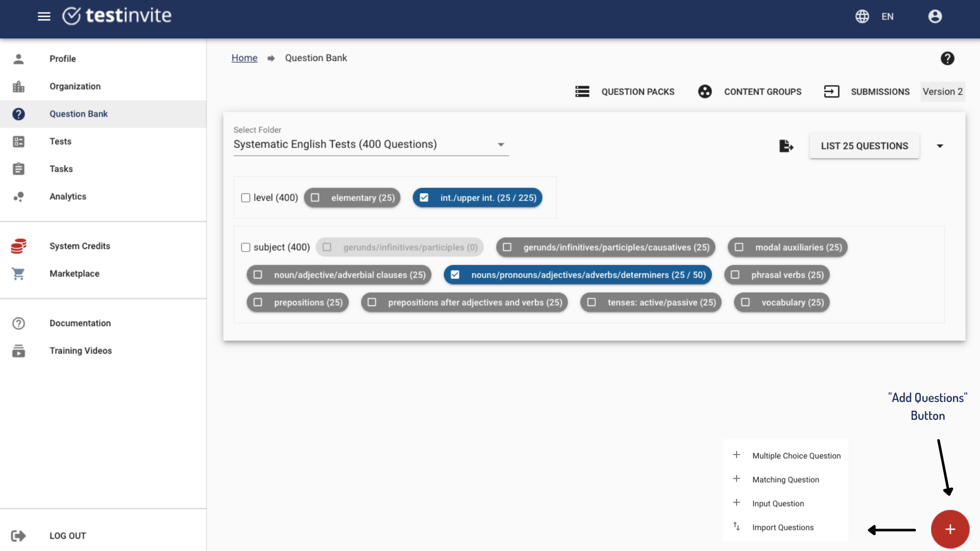980x551 pixels.
Task: Enable the elementary level checkbox
Action: tap(314, 197)
